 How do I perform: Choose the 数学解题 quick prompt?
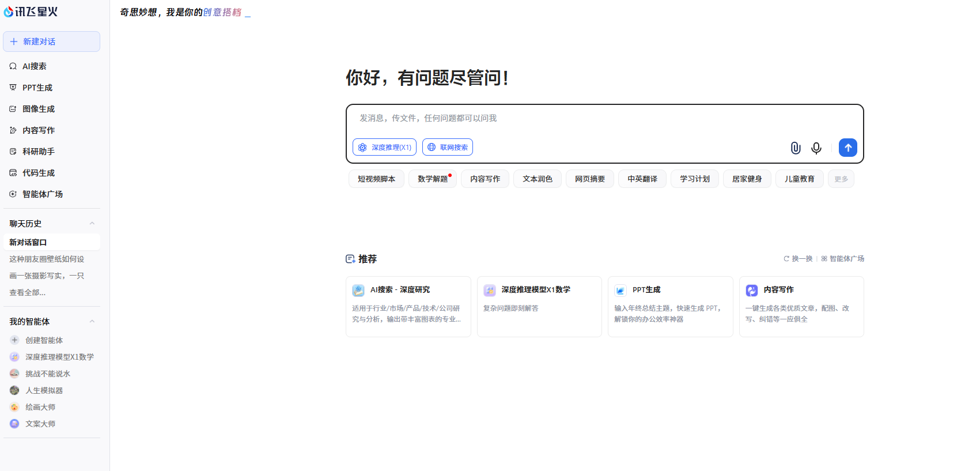(x=433, y=179)
